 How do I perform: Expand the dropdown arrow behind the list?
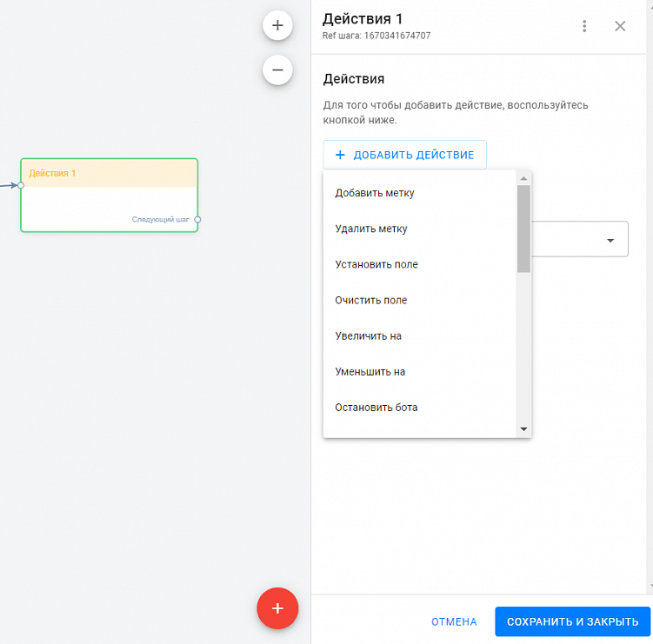[610, 240]
